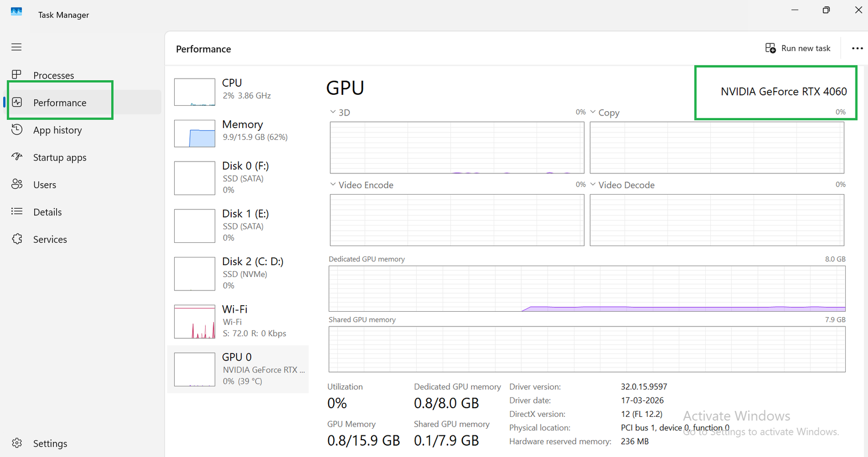Click the Run new task button
868x457 pixels.
click(797, 48)
